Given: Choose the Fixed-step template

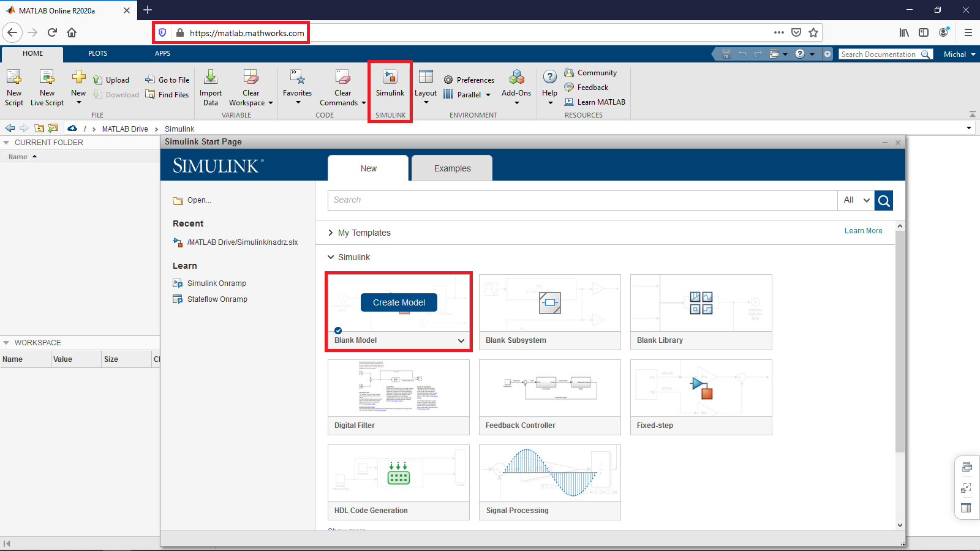Looking at the screenshot, I should pyautogui.click(x=701, y=397).
